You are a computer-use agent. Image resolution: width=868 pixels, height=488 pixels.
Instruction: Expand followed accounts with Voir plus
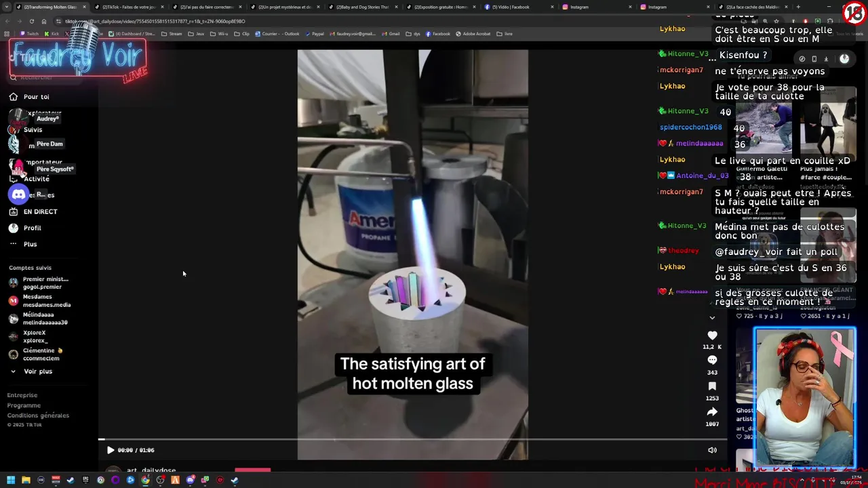38,371
